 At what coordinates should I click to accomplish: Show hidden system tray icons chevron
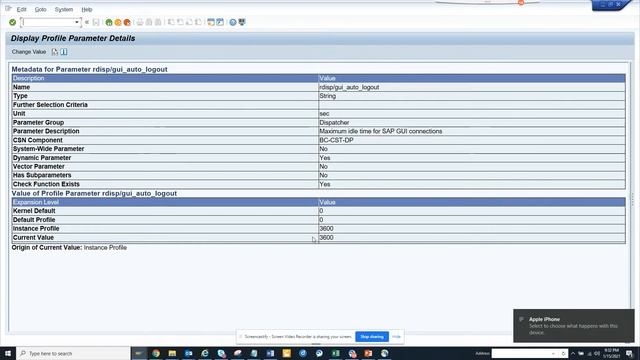click(573, 353)
